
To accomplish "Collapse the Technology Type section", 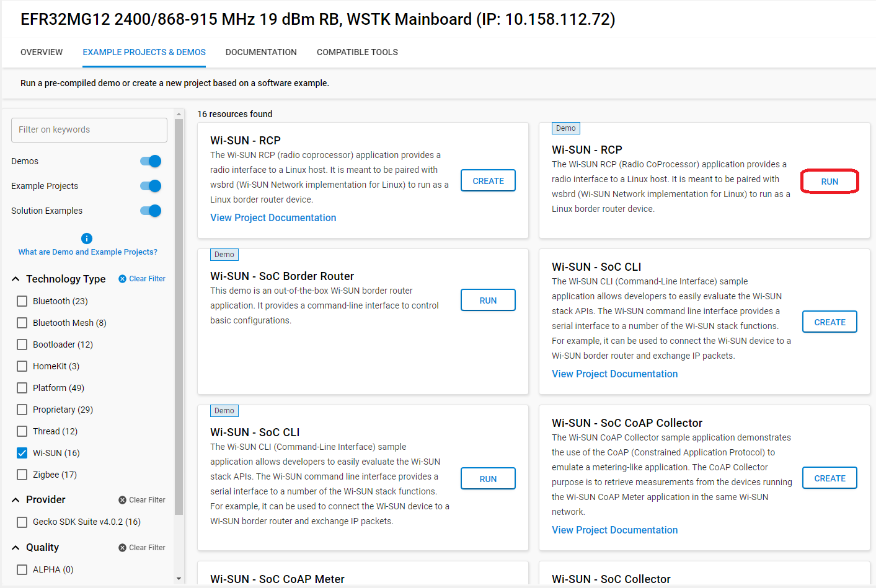I will point(15,278).
